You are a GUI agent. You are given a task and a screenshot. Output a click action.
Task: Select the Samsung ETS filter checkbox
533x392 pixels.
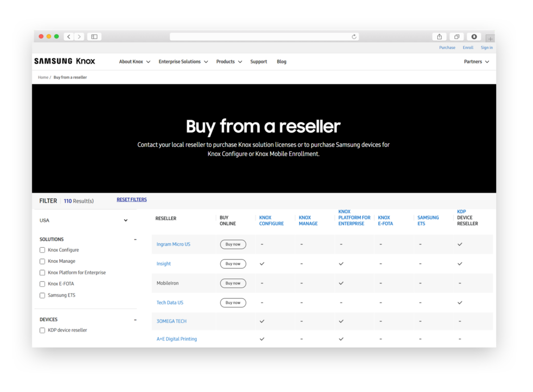point(42,295)
